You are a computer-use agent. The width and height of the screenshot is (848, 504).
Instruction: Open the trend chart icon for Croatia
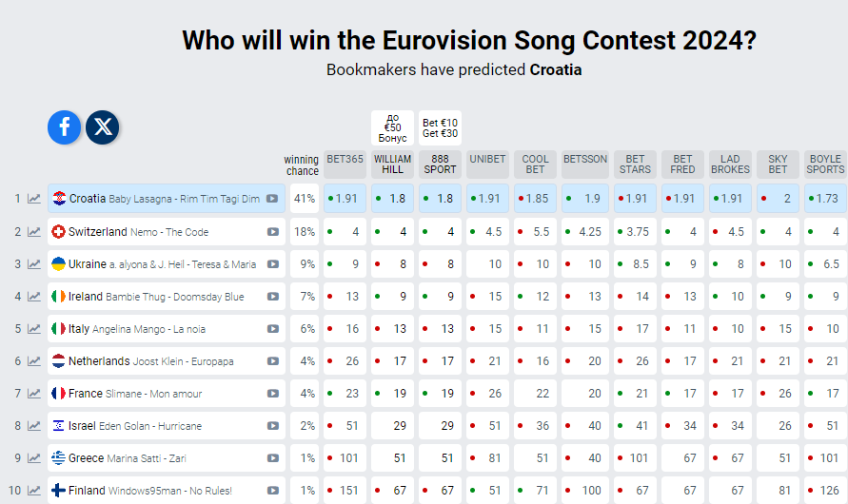(x=34, y=199)
